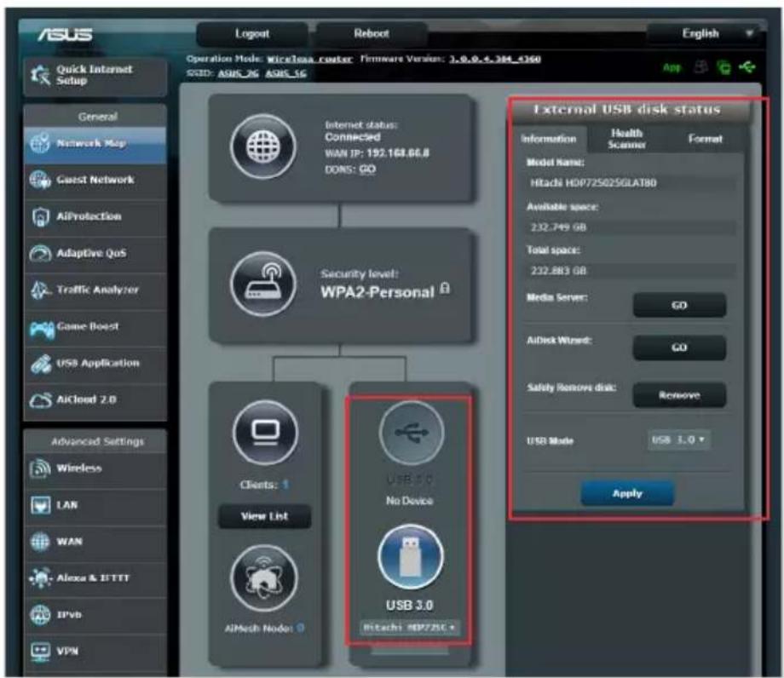784x678 pixels.
Task: Open the English language dropdown
Action: click(x=705, y=34)
